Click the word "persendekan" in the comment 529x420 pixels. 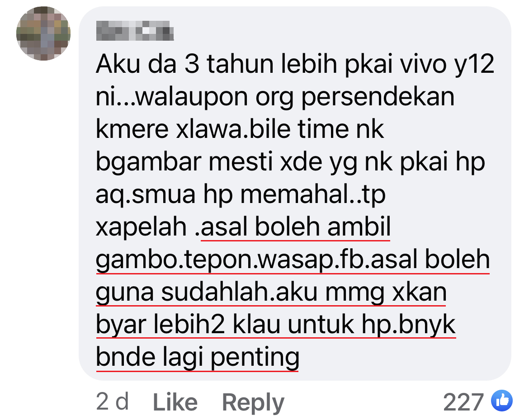pyautogui.click(x=378, y=98)
